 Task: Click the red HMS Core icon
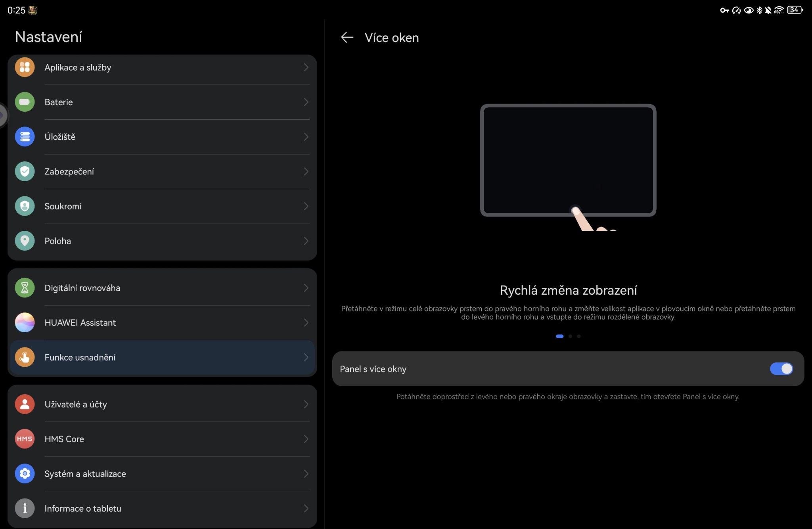[25, 439]
